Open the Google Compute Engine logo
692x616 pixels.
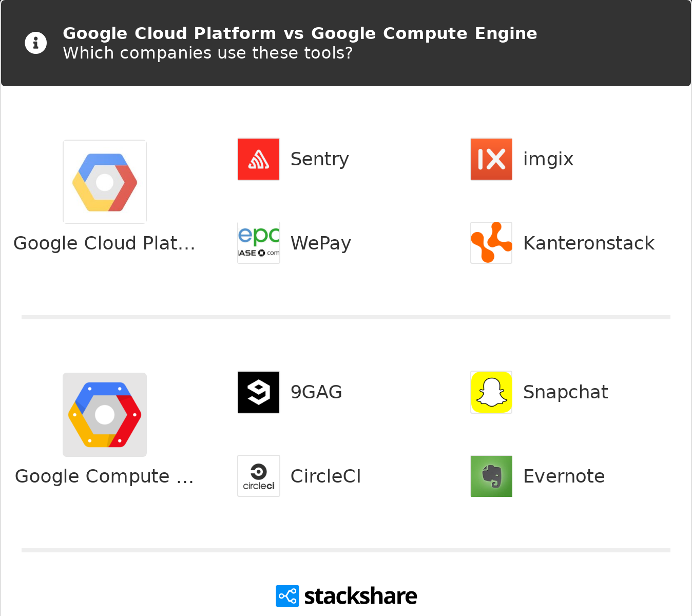click(105, 415)
